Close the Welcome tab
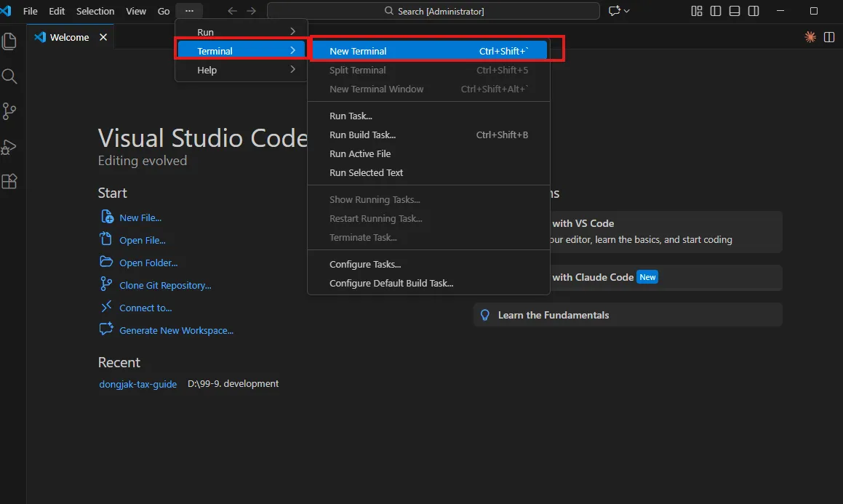 103,37
